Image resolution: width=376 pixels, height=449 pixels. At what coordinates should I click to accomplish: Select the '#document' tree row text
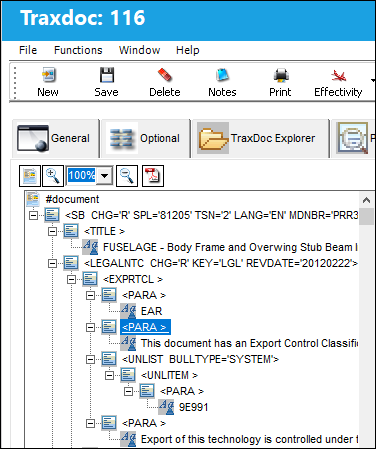click(x=72, y=199)
